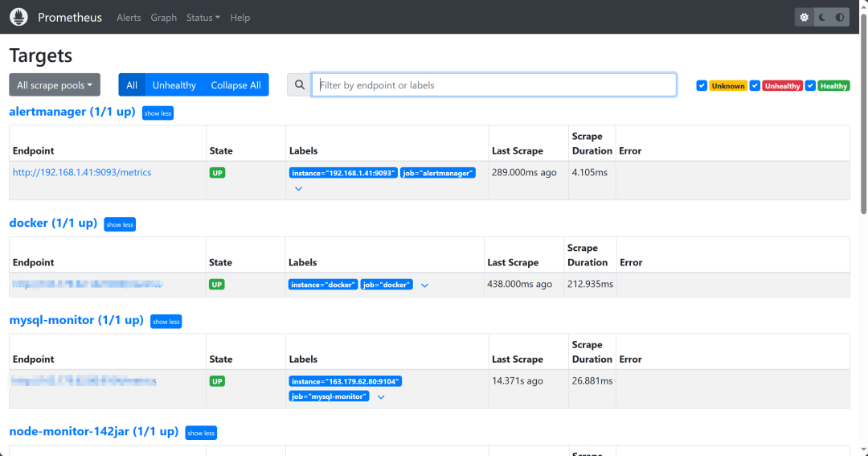Show only Unhealthy targets
Viewport: 868px width, 456px height.
[174, 84]
